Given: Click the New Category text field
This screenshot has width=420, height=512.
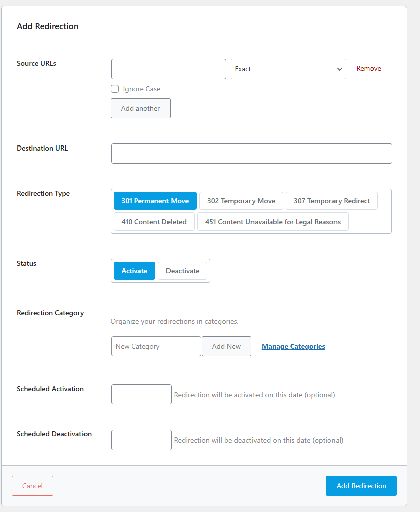Looking at the screenshot, I should pyautogui.click(x=156, y=346).
